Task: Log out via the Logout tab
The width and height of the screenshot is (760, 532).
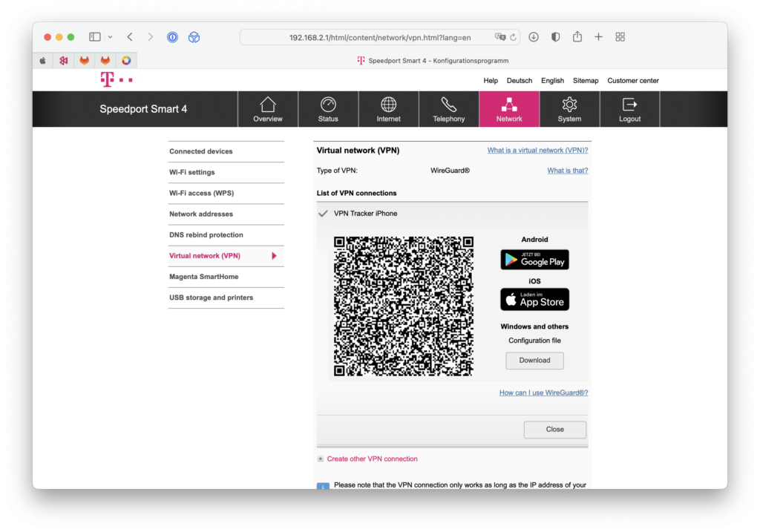Action: (x=629, y=109)
